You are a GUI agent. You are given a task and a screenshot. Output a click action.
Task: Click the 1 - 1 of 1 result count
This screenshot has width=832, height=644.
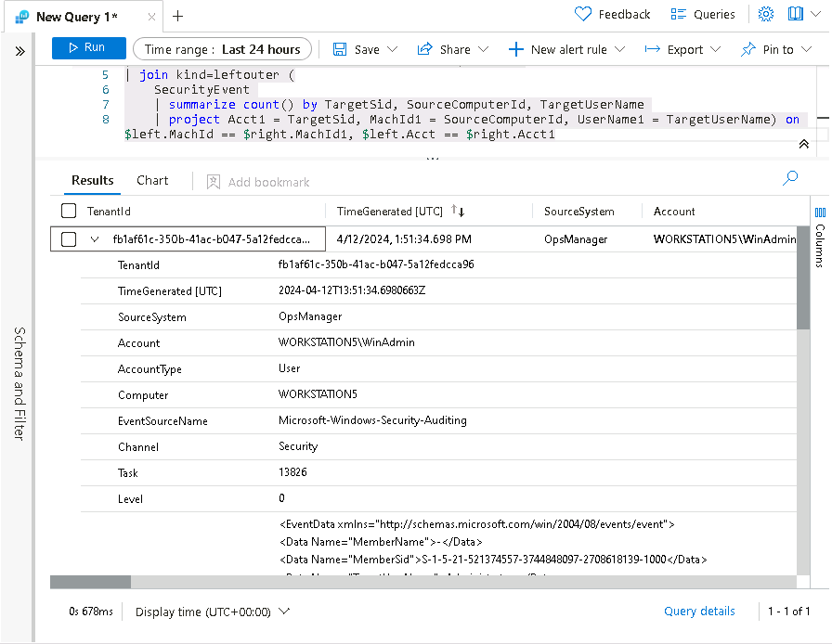click(x=789, y=612)
